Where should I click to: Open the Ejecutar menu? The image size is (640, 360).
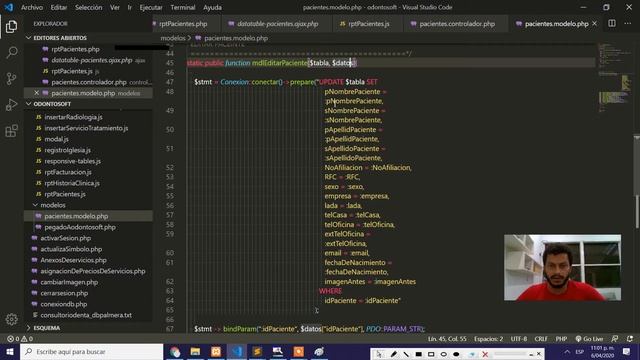(x=151, y=7)
